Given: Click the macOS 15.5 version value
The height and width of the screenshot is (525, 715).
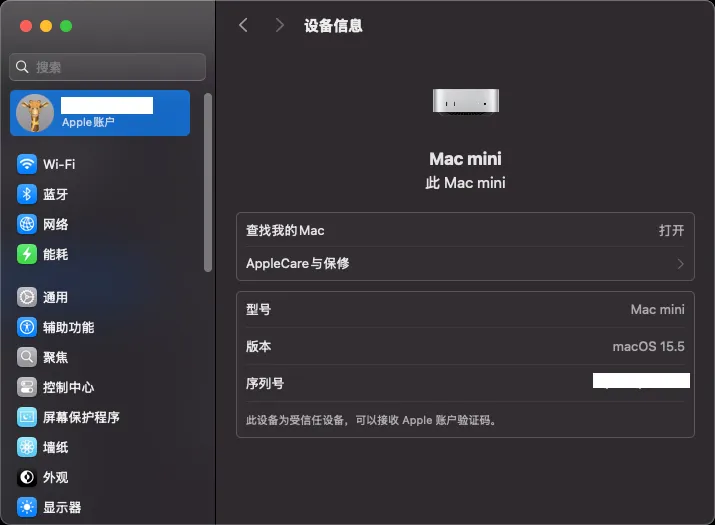Looking at the screenshot, I should click(x=648, y=347).
